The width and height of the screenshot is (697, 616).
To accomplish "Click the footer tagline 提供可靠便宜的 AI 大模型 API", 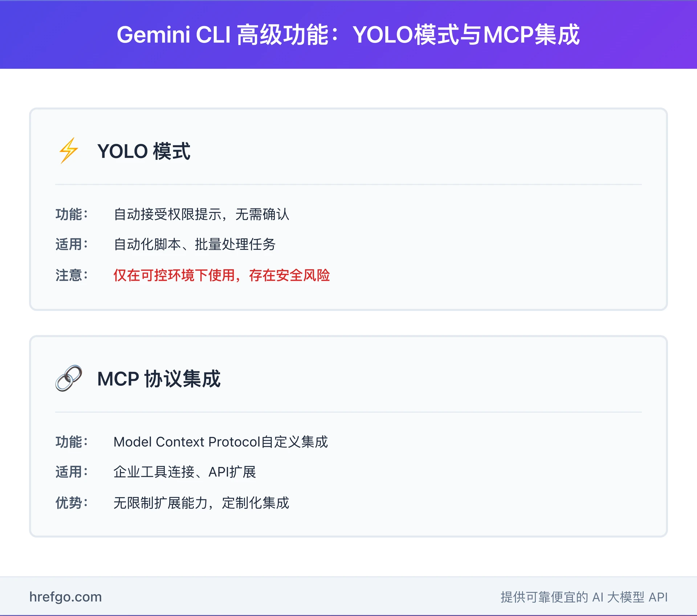I will click(584, 597).
